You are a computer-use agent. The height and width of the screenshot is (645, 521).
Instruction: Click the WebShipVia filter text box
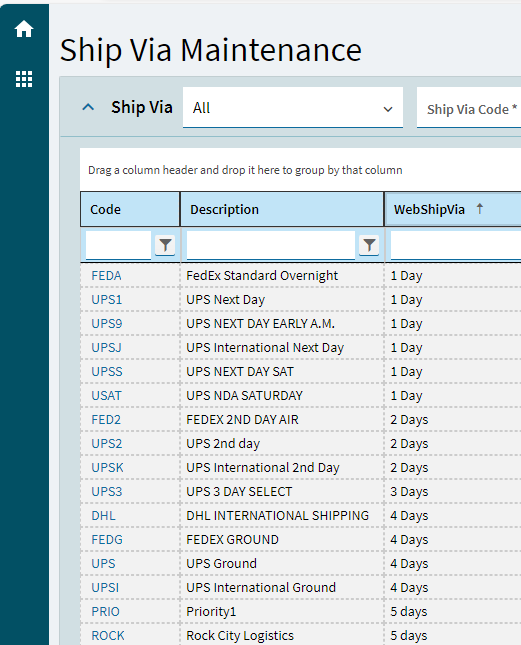tap(456, 245)
